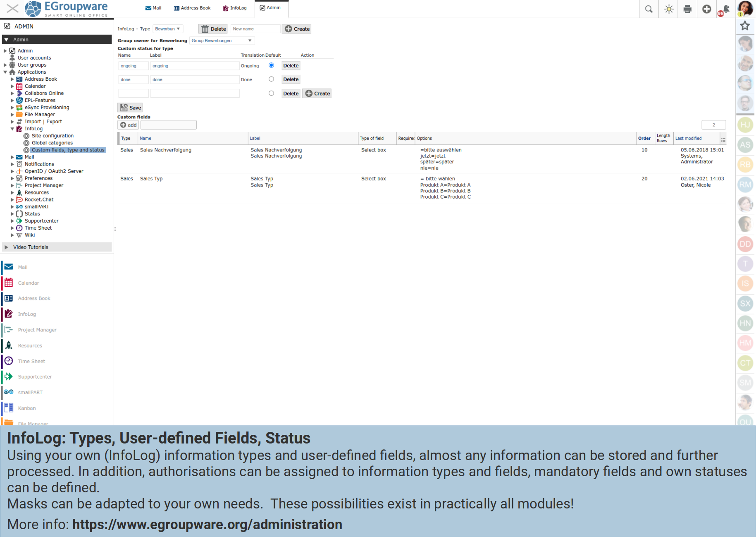Open Time Sheet in the lower sidebar

(31, 361)
